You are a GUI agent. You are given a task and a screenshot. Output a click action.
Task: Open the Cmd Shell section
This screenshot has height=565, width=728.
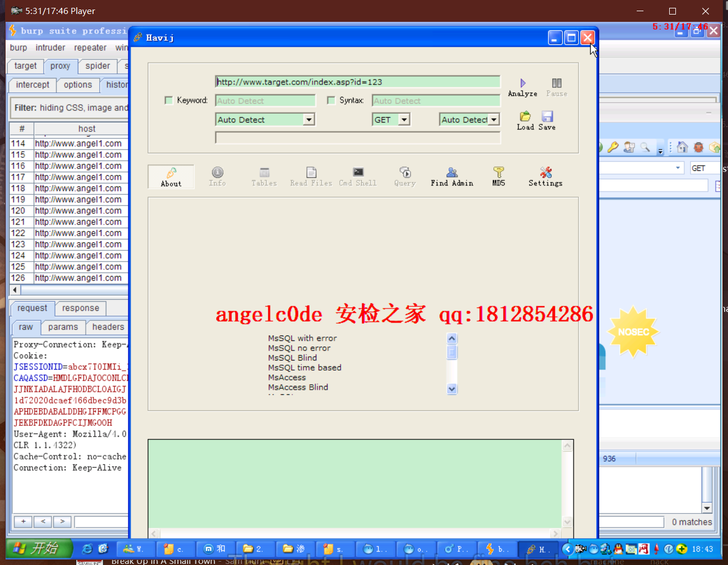(358, 177)
